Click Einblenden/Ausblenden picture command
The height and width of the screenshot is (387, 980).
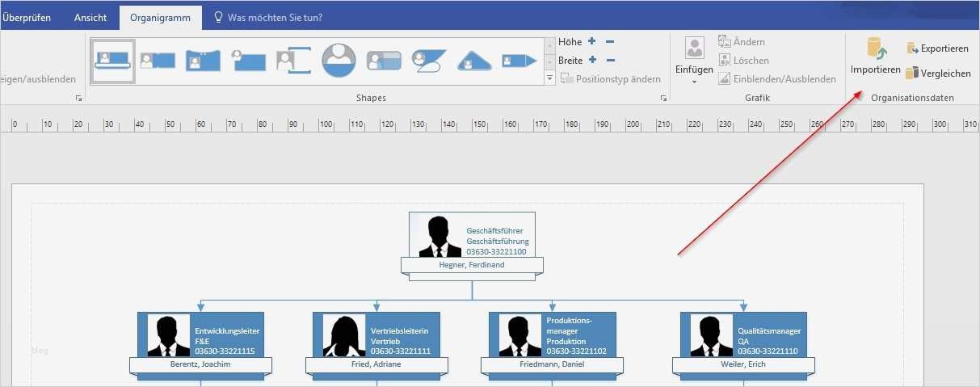coord(777,79)
